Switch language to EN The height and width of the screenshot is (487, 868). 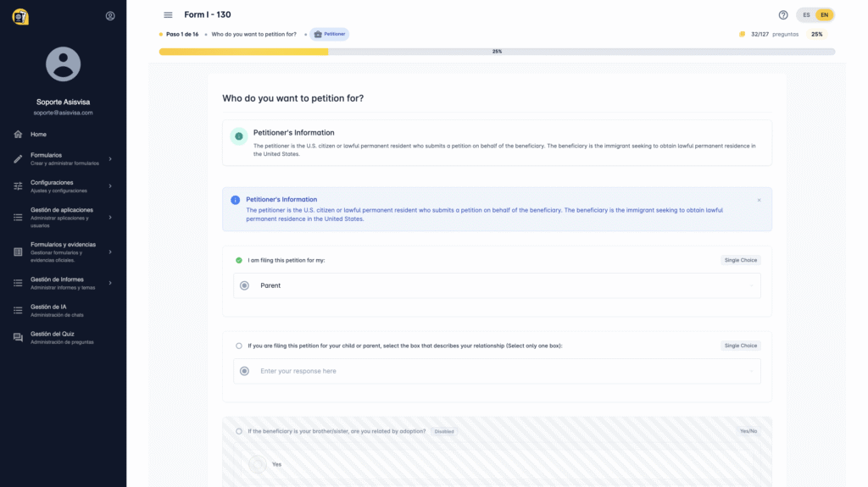pos(824,15)
